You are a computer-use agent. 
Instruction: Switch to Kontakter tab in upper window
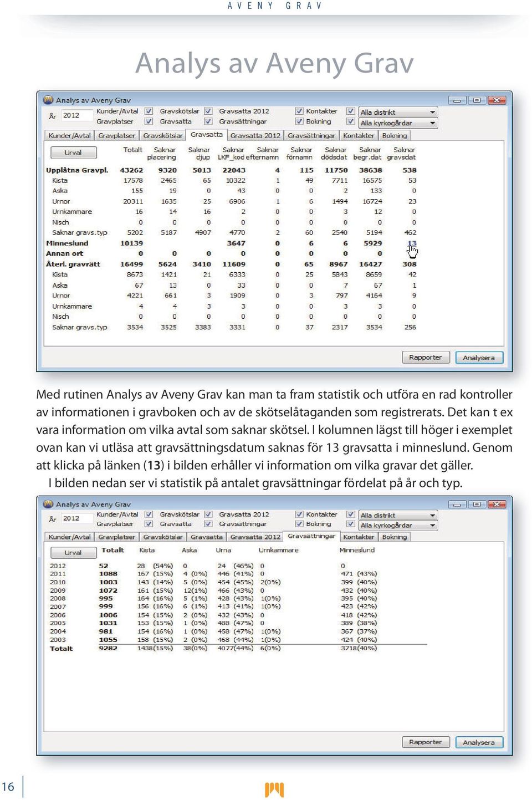point(359,136)
